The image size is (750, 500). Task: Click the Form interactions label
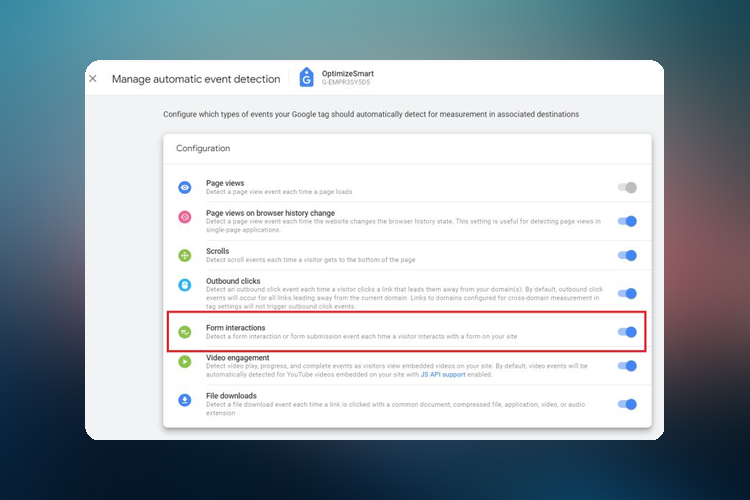[x=235, y=328]
